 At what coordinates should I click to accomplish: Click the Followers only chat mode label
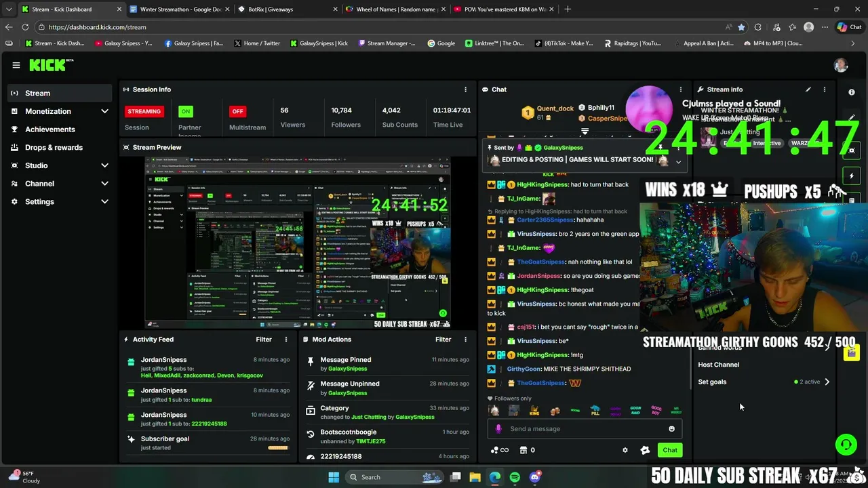[513, 399]
